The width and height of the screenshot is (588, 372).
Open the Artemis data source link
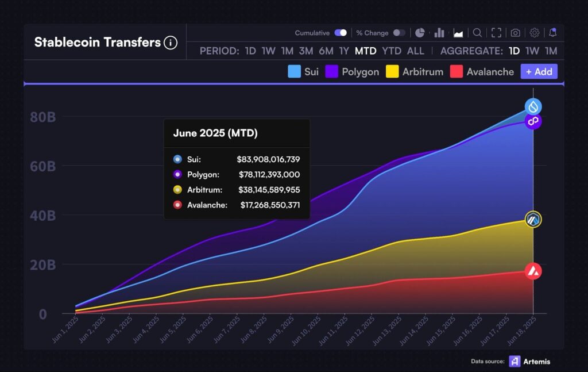coord(537,362)
